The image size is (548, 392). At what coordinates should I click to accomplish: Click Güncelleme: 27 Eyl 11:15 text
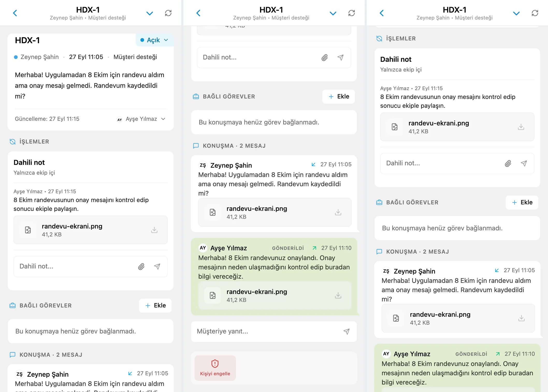[x=47, y=119]
